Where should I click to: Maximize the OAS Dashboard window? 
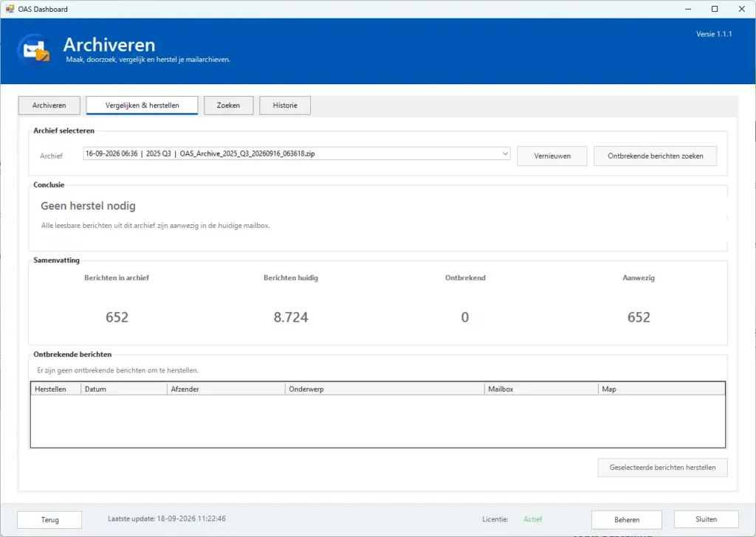click(715, 9)
